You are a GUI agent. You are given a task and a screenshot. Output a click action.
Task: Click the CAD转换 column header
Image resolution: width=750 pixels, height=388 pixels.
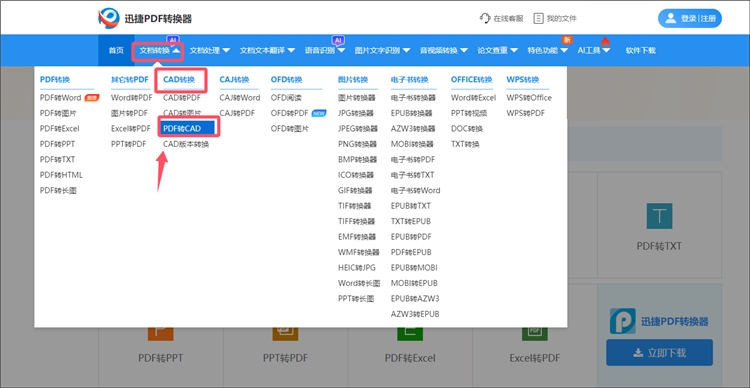click(179, 79)
